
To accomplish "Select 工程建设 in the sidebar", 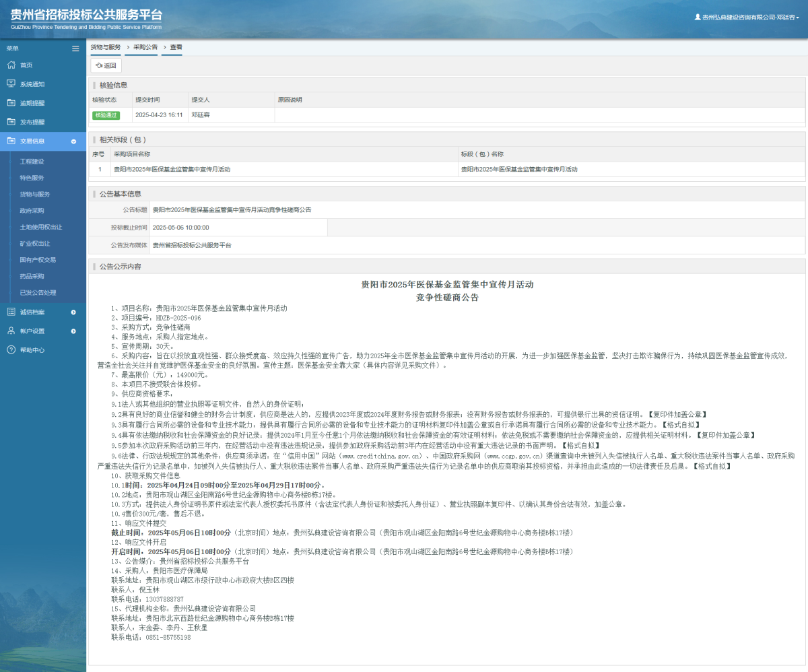I will tap(32, 162).
